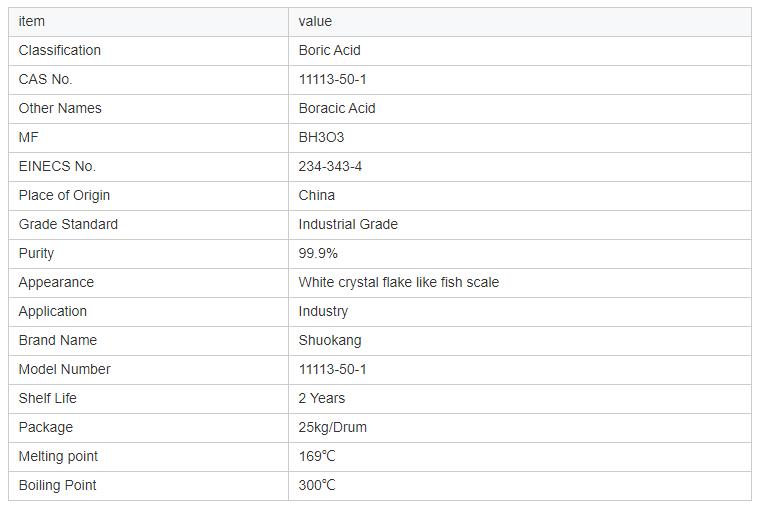Click the CAS No. value 11113-50-1
The image size is (761, 506).
[332, 79]
